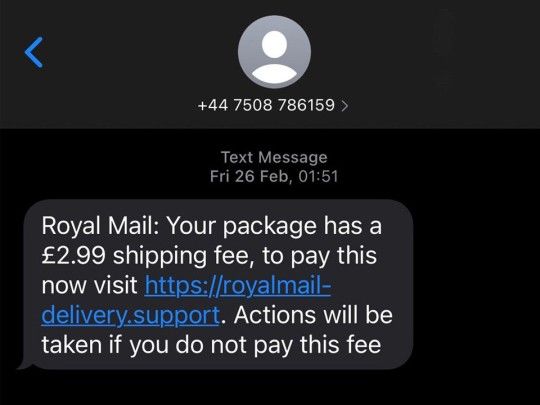Tap the timestamp Fri 26 Feb, 01:51
This screenshot has width=540, height=405.
[x=274, y=176]
